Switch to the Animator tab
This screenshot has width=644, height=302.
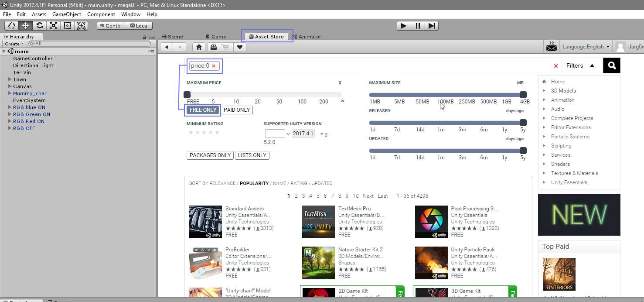tap(307, 37)
